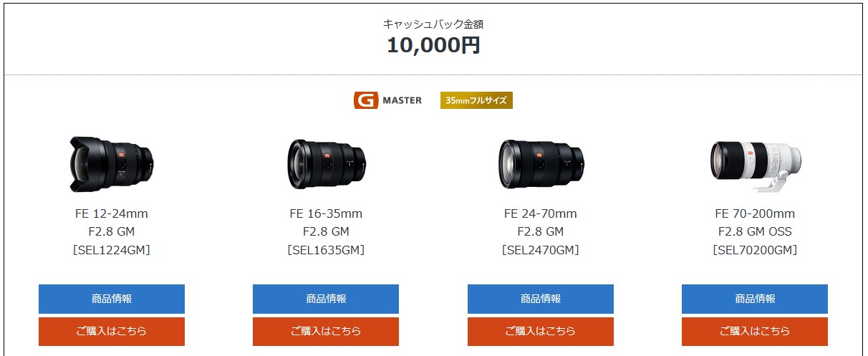This screenshot has height=356, width=868.
Task: Click ご購入はこちら for SEL1635GM
Action: point(326,331)
